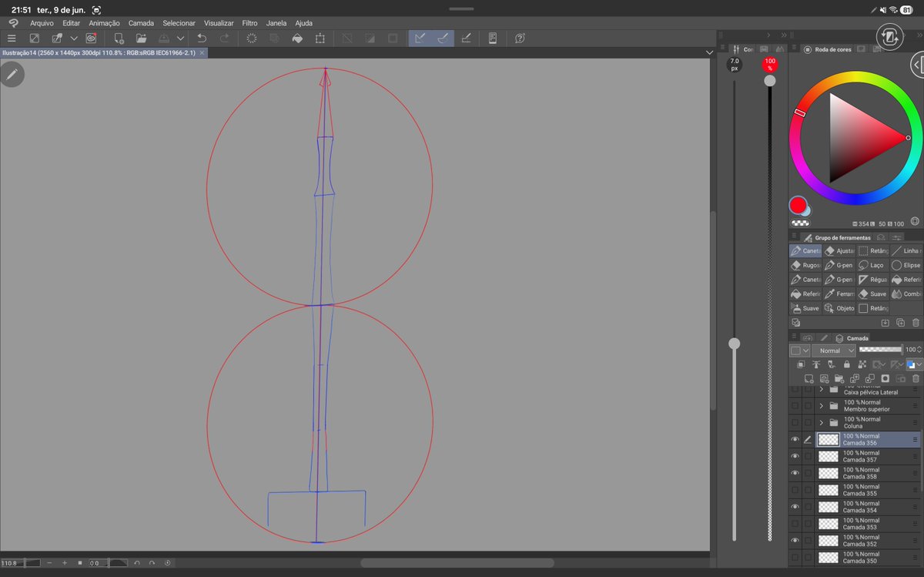Delete layer using layer panel trash icon
The width and height of the screenshot is (924, 577).
coord(916,379)
